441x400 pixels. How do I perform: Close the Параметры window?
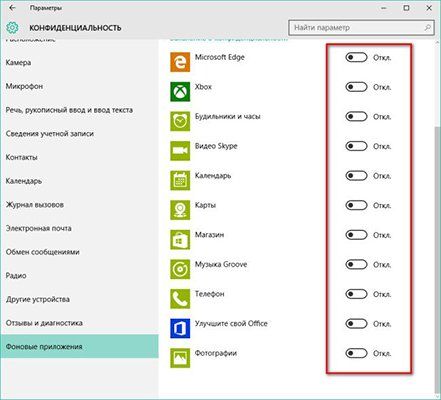pos(429,8)
